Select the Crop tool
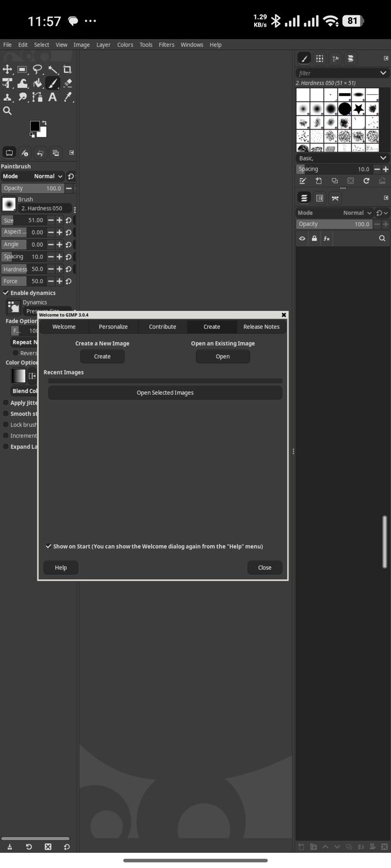 click(67, 69)
